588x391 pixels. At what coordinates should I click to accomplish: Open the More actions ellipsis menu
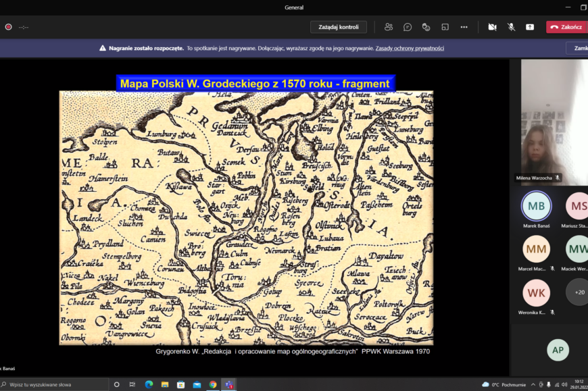(x=464, y=27)
